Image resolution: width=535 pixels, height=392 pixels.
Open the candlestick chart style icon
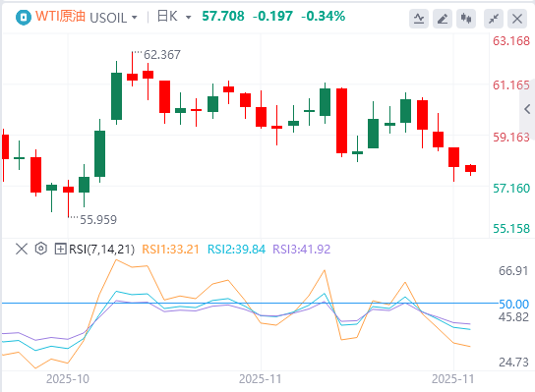click(466, 19)
